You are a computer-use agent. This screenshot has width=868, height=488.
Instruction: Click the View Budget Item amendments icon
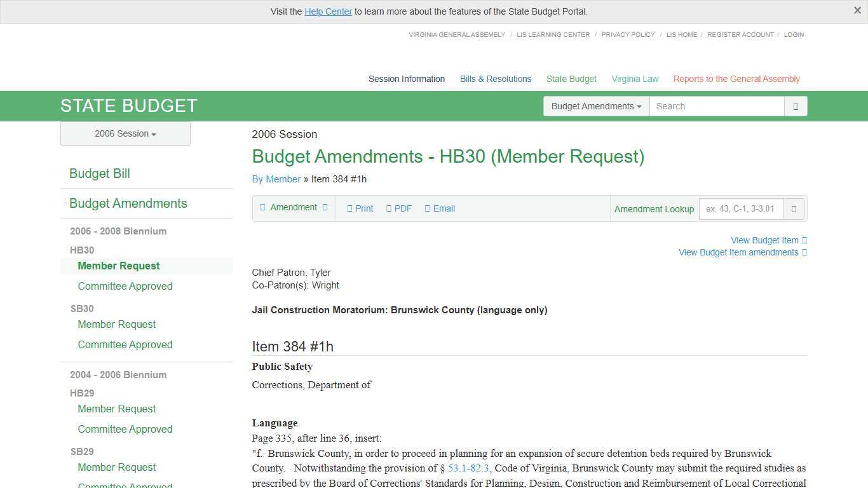point(803,252)
